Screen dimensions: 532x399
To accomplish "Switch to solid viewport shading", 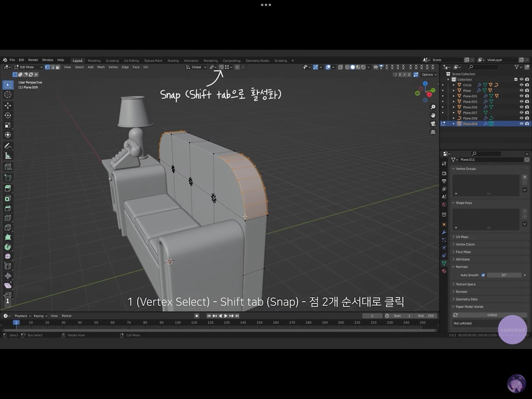I will (352, 67).
